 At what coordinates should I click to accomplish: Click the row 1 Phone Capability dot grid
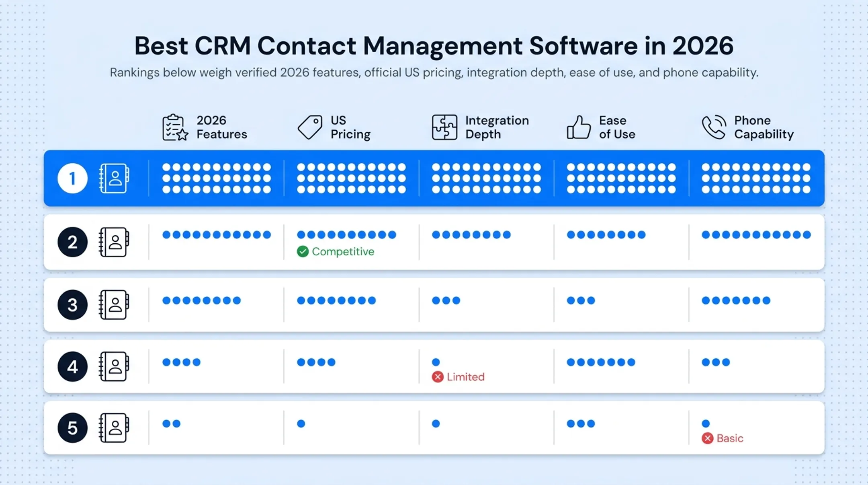click(756, 178)
